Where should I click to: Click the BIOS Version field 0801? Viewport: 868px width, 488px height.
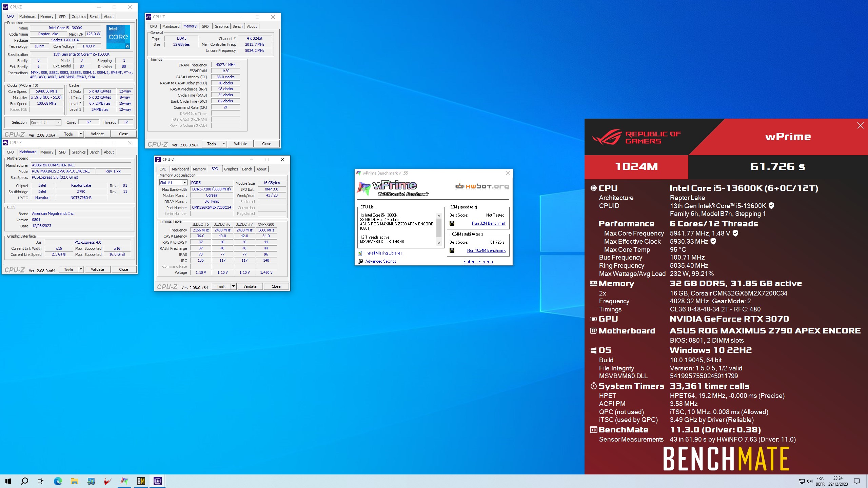coord(81,220)
